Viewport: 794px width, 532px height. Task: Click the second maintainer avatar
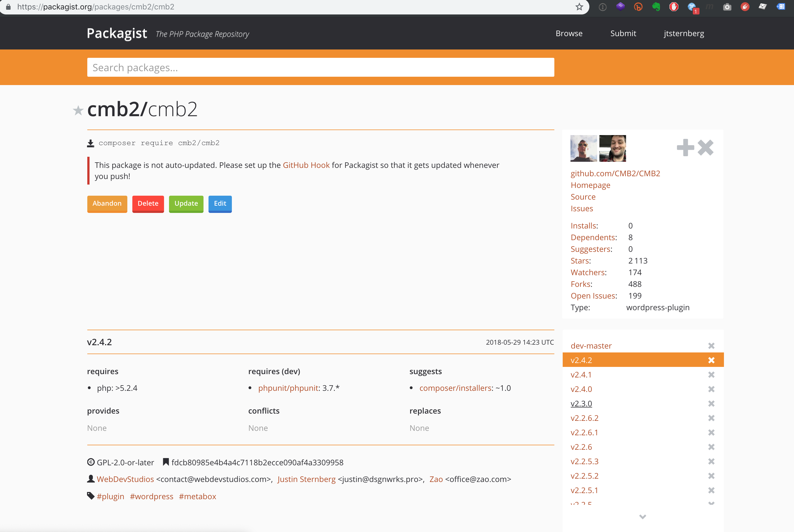[x=612, y=148]
